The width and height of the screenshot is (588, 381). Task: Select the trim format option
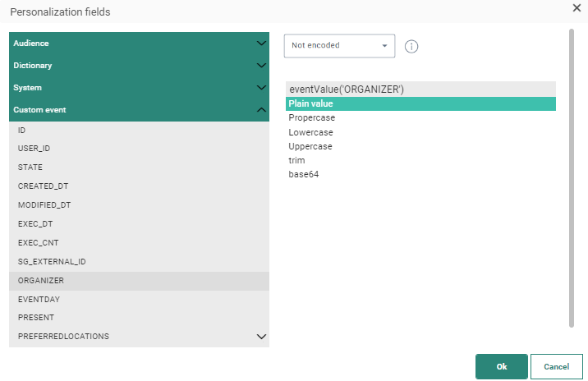click(x=296, y=160)
